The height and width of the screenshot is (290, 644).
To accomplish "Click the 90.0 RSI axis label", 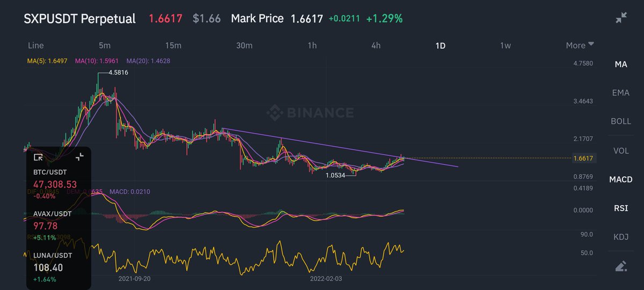I will [x=586, y=235].
